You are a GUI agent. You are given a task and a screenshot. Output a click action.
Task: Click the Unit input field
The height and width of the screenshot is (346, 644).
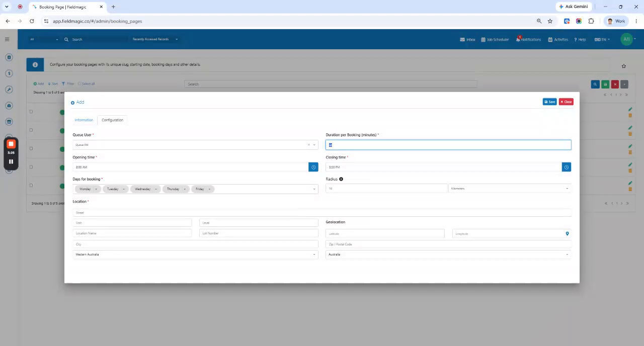pyautogui.click(x=132, y=222)
